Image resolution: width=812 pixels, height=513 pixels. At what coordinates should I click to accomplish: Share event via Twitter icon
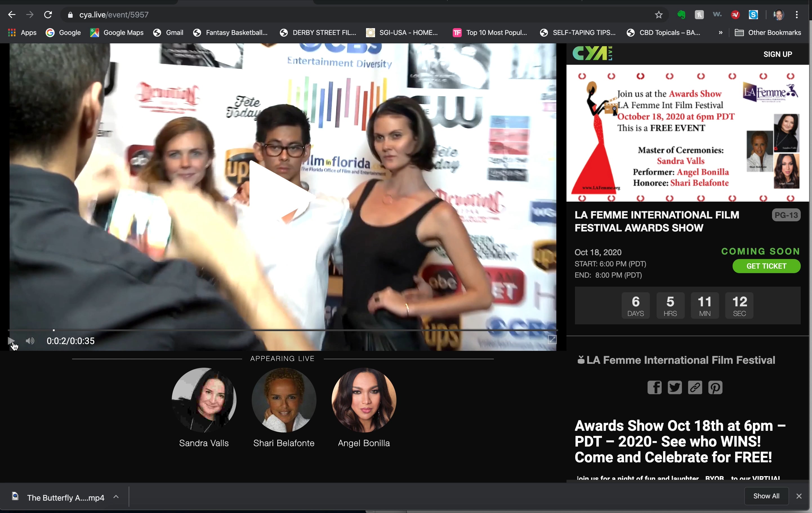(x=674, y=387)
